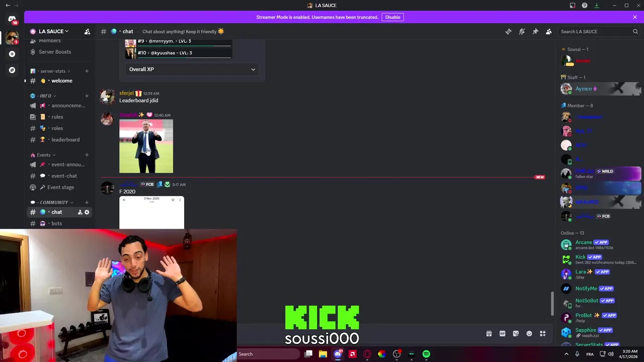This screenshot has height=362, width=644.
Task: Go back with the arrow at top left
Action: pyautogui.click(x=8, y=5)
